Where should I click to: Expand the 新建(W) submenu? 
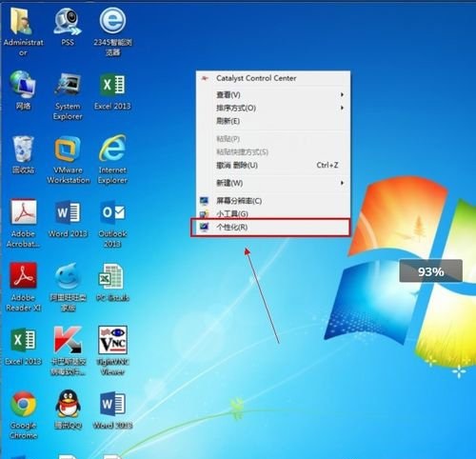tap(273, 183)
